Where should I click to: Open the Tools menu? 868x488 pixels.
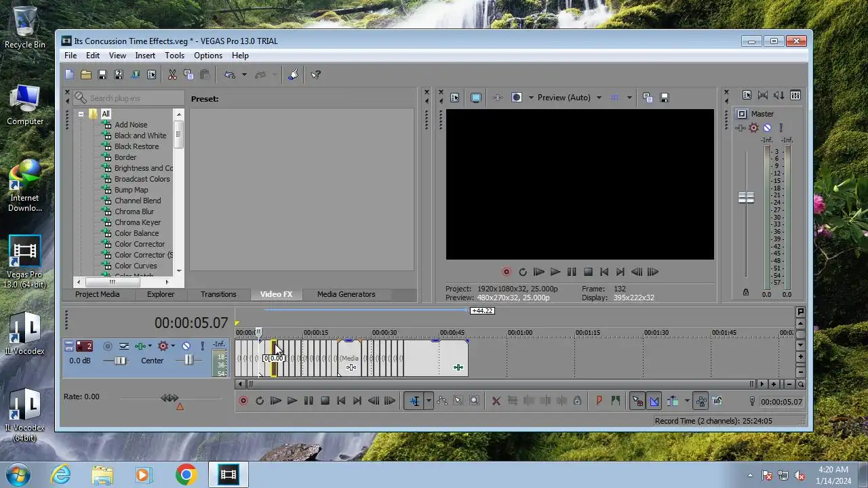[x=174, y=56]
